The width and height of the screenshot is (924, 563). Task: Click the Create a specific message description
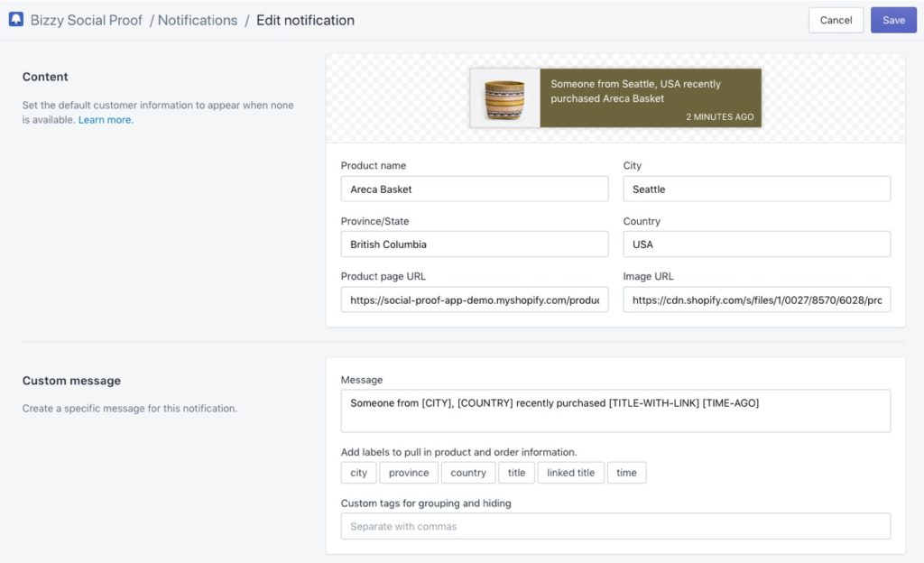point(130,408)
